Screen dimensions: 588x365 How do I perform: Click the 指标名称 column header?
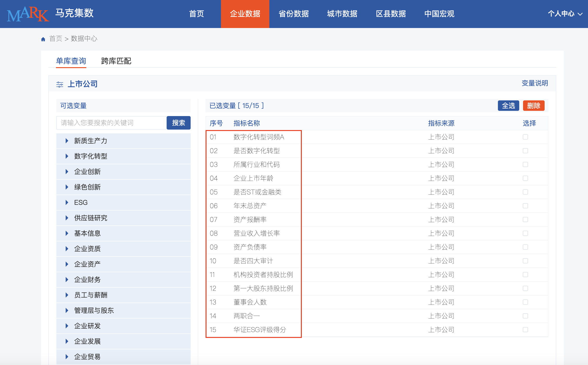(x=247, y=123)
